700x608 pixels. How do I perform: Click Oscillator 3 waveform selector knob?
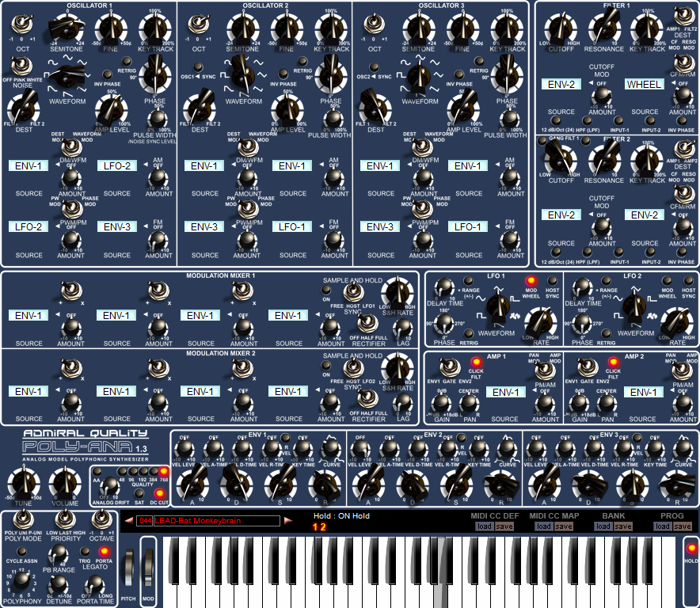[419, 77]
